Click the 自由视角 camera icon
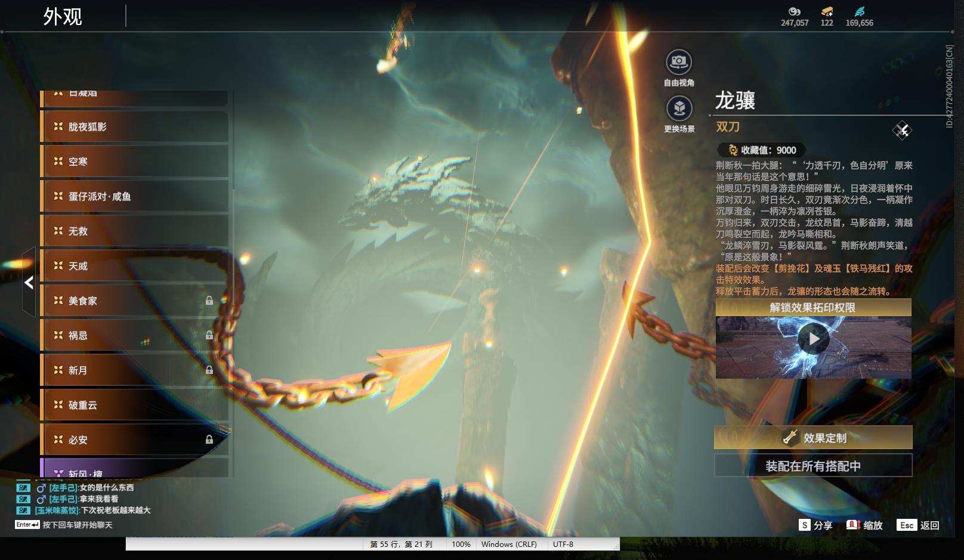Image resolution: width=964 pixels, height=560 pixels. (x=679, y=61)
